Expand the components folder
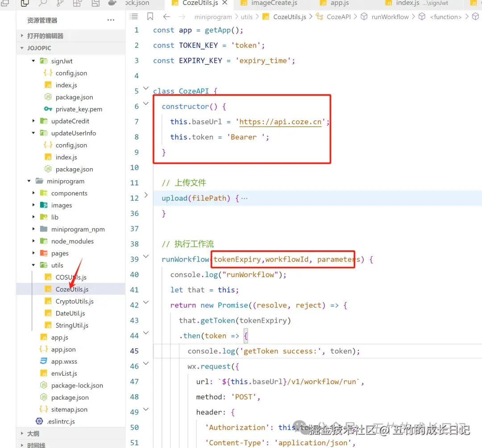This screenshot has height=448, width=482. tap(33, 193)
